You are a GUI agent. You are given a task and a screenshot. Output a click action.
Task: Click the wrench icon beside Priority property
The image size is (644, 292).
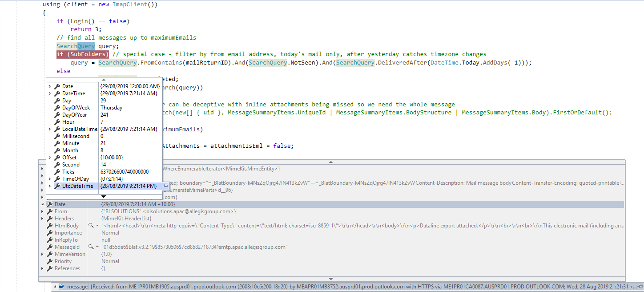point(49,261)
